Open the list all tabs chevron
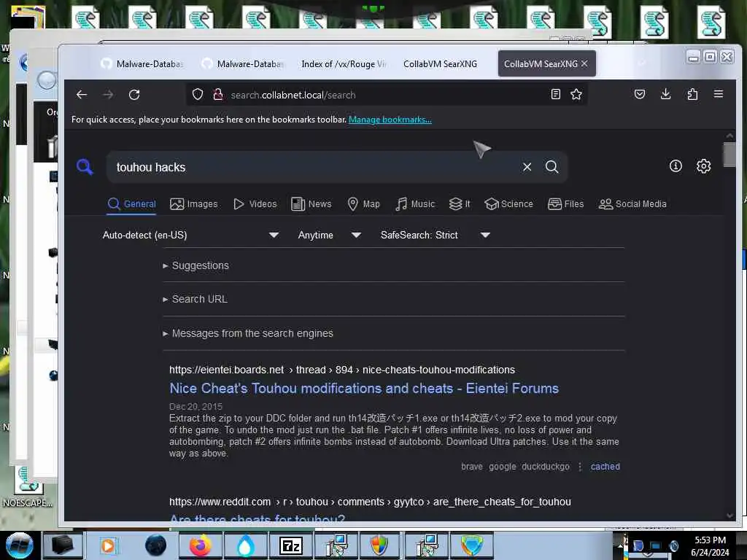This screenshot has height=560, width=747. (642, 63)
